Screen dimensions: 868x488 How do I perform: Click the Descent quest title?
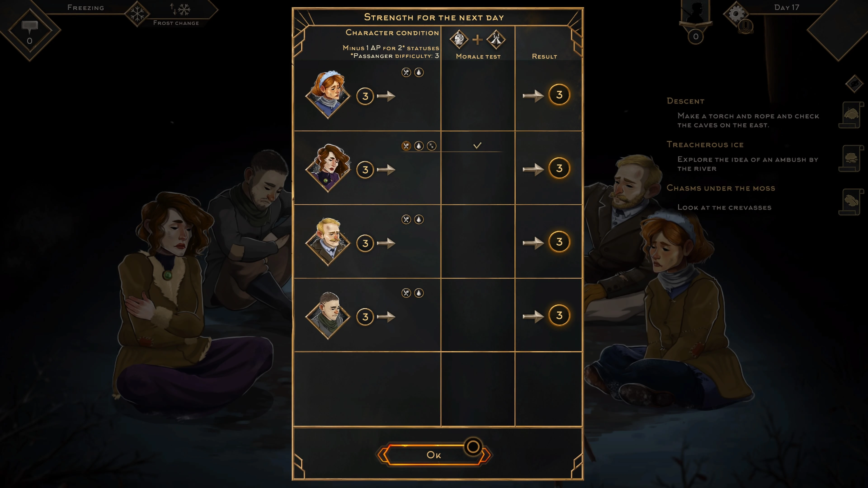tap(685, 101)
